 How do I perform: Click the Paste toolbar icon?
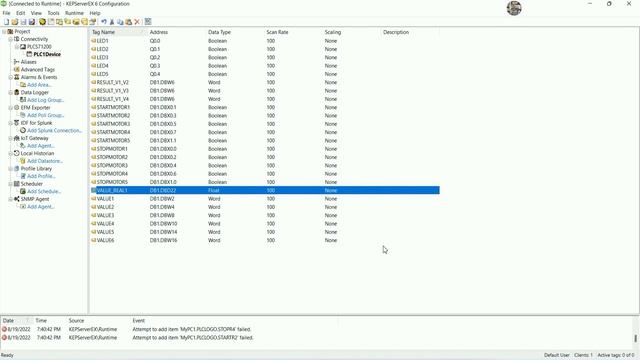(x=129, y=22)
